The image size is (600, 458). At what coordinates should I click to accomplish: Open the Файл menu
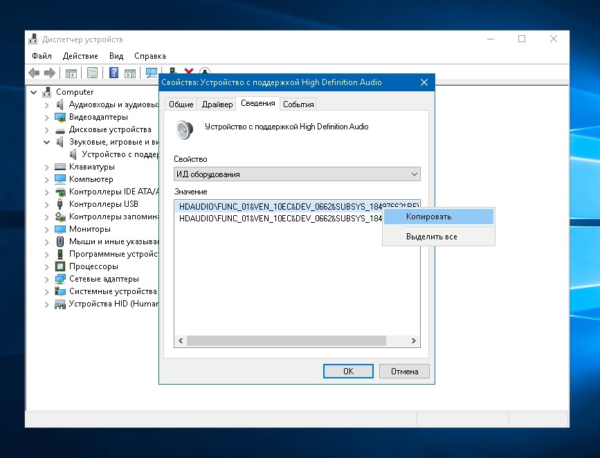(x=41, y=56)
